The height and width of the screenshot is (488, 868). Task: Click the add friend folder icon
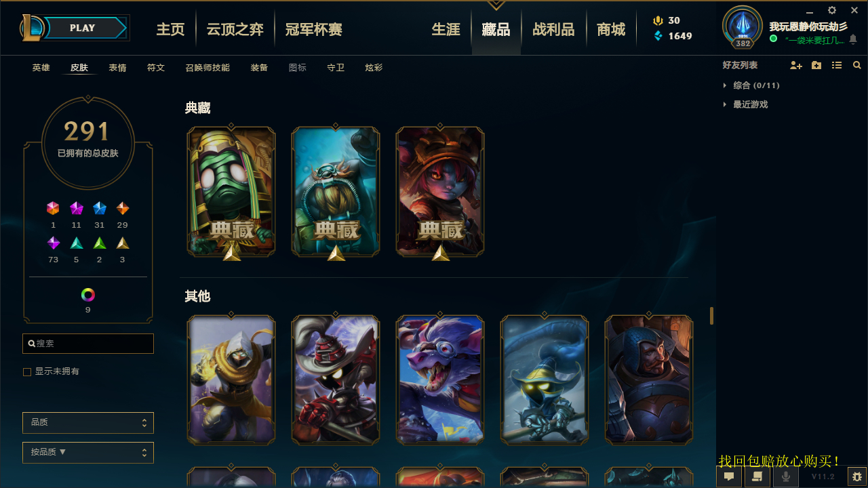coord(816,65)
